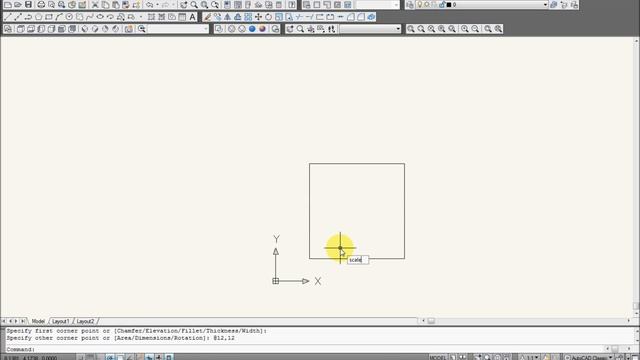Click the horizontal scrollbar thumb
The height and width of the screenshot is (360, 640).
(x=431, y=321)
